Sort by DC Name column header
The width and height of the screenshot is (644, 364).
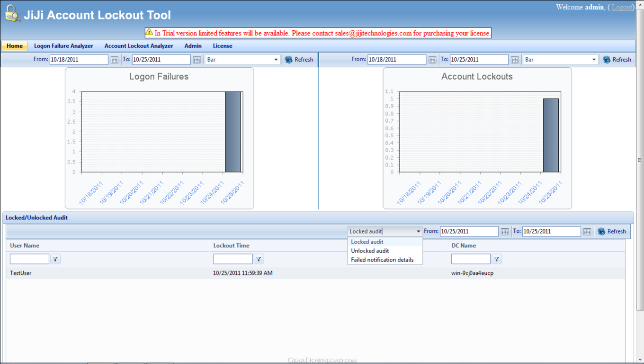[x=464, y=246]
